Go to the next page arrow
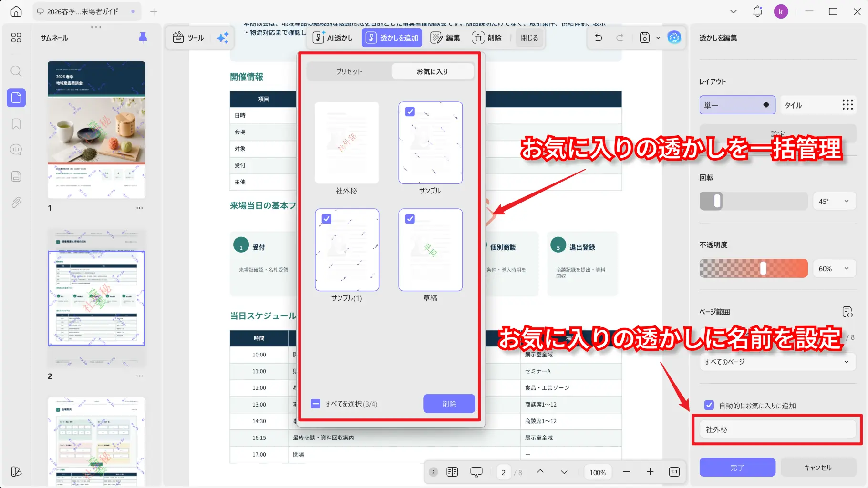 [564, 472]
